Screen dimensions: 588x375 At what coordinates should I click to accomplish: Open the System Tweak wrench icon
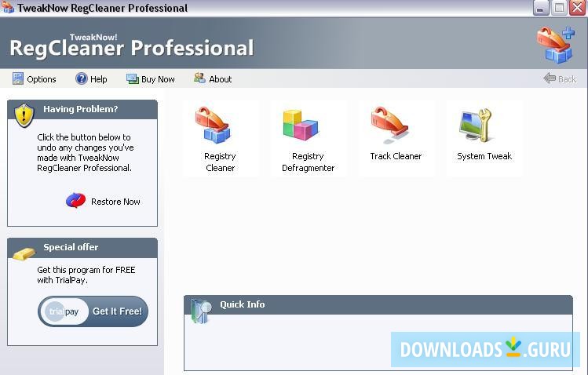[476, 125]
